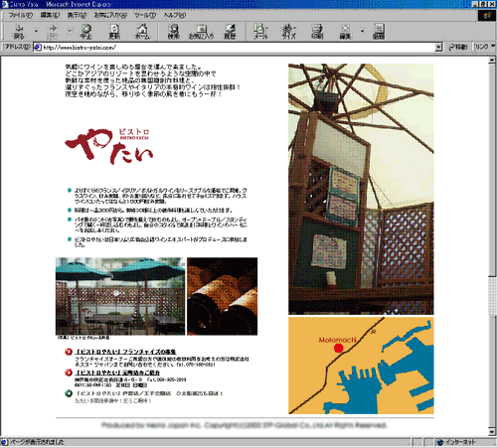Expand the address bar dropdown list
497x448 pixels.
pyautogui.click(x=438, y=48)
